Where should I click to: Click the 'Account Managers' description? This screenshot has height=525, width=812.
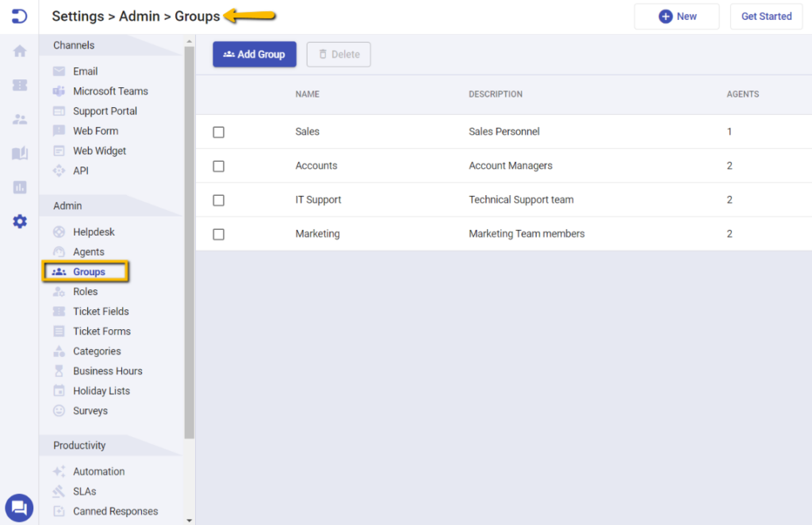click(511, 166)
